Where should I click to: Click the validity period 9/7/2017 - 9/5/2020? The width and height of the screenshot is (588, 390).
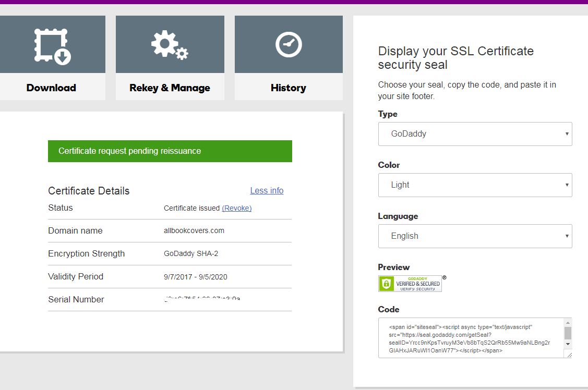pyautogui.click(x=195, y=277)
